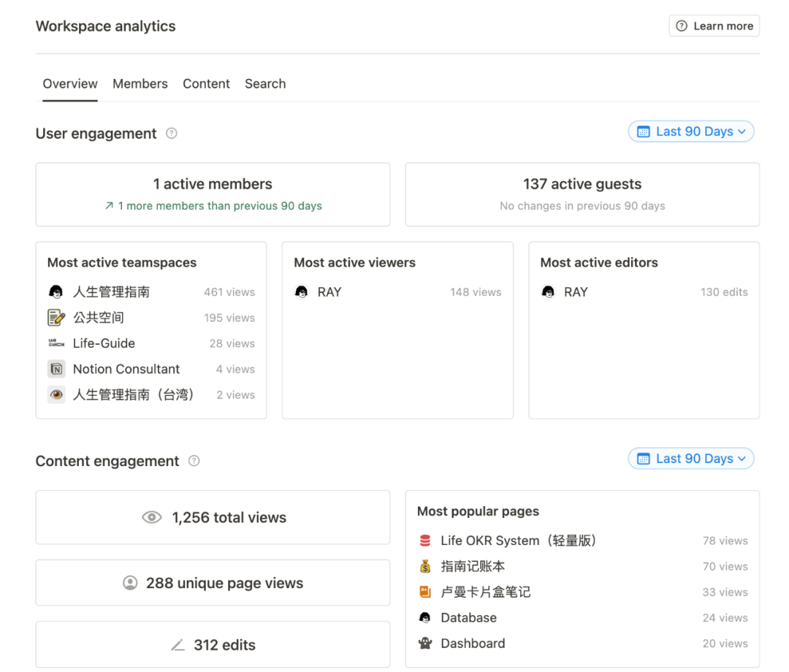
Task: Switch to the Content tab
Action: click(x=206, y=83)
